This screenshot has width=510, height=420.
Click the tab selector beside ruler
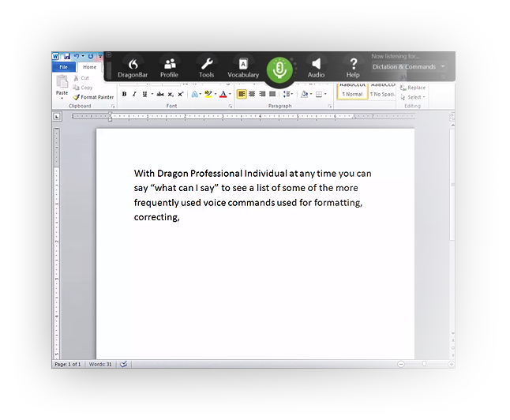[57, 116]
